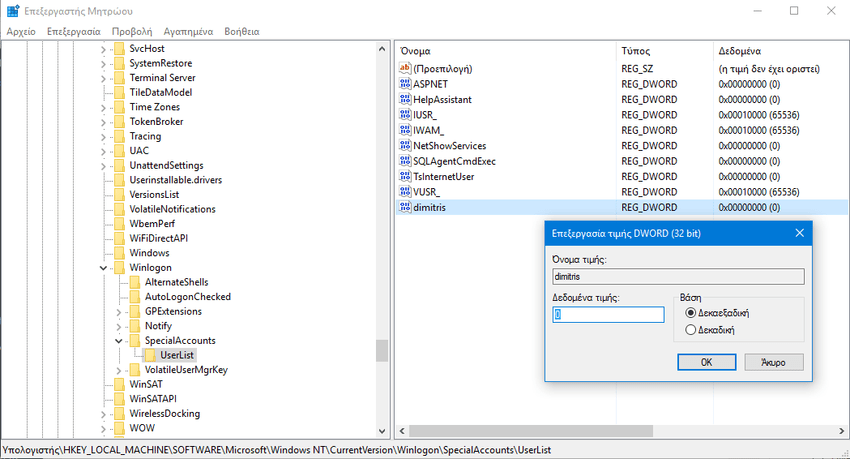850x459 pixels.
Task: Click the DWORD icon next to ASPNET
Action: [405, 84]
